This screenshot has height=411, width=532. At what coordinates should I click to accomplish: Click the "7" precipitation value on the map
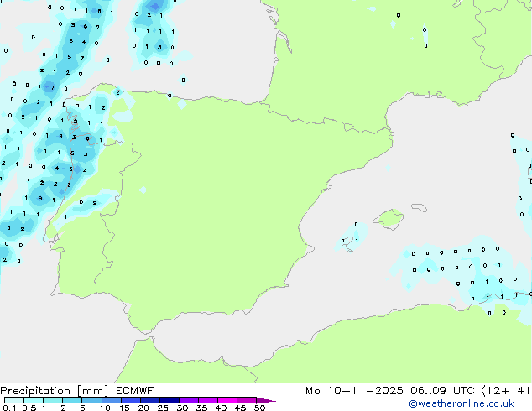point(53,87)
